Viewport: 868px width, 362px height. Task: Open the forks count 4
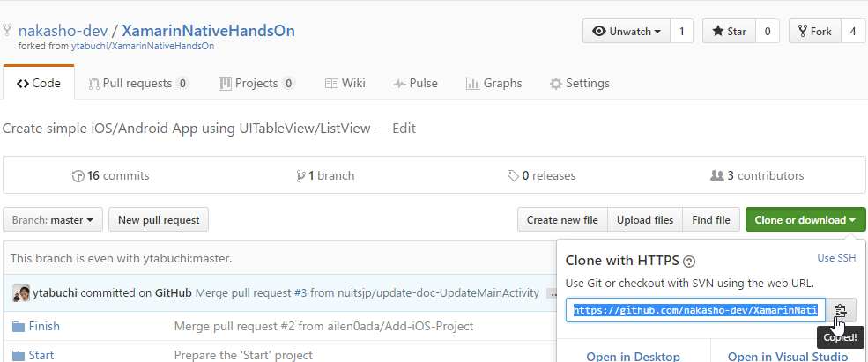click(x=852, y=32)
